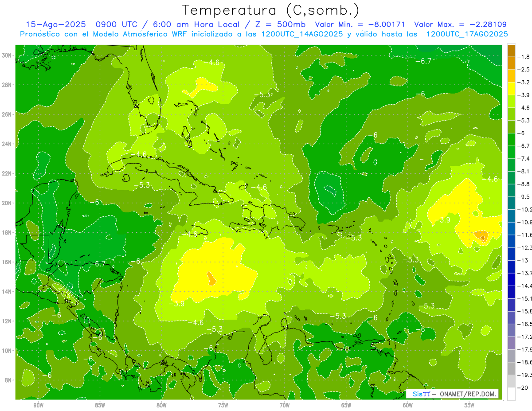Pick gray legend swatch between -18.6 and -19.3
532x411 pixels.
511,368
